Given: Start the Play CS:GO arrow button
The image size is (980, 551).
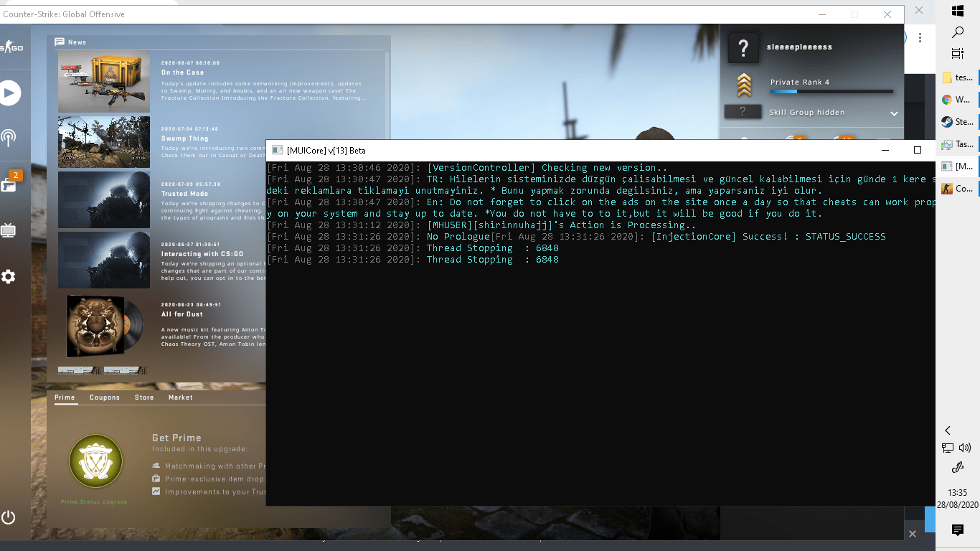Looking at the screenshot, I should pyautogui.click(x=10, y=93).
